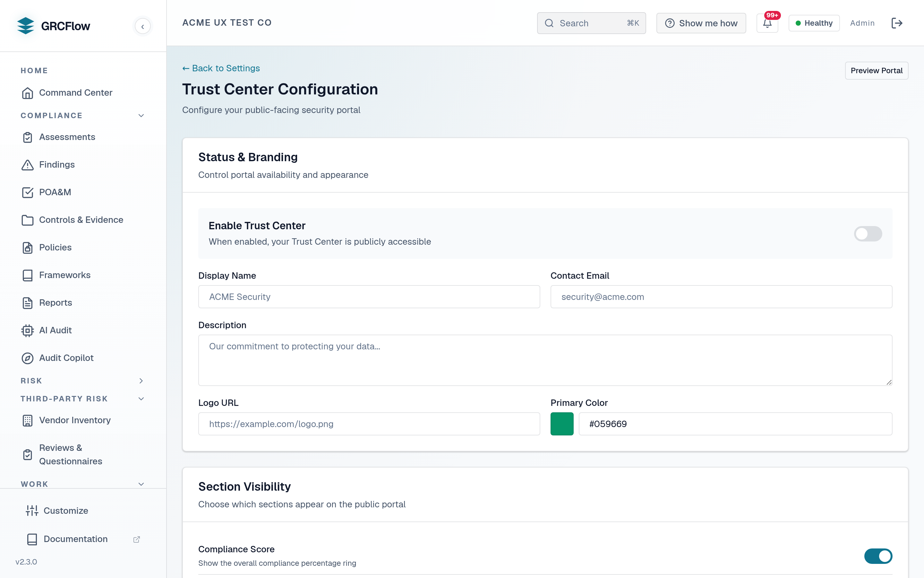This screenshot has width=924, height=578.
Task: Click the Reports document icon
Action: coord(28,303)
